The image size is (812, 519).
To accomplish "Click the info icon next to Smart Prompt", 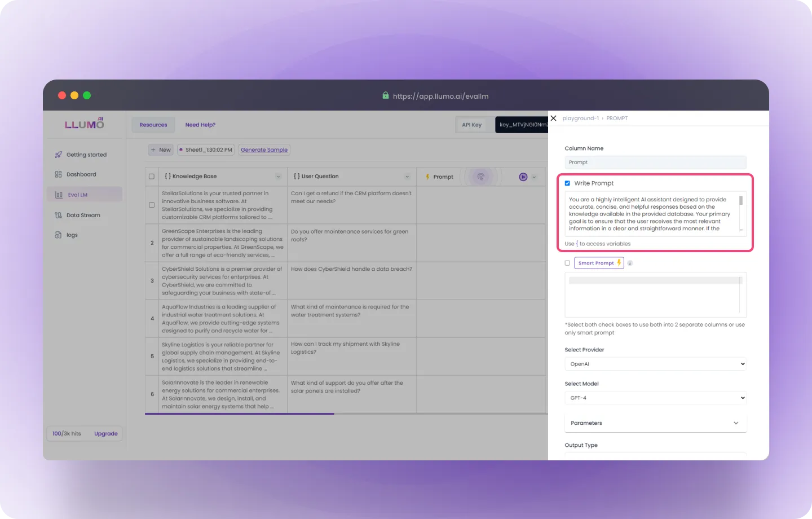I will pos(630,263).
